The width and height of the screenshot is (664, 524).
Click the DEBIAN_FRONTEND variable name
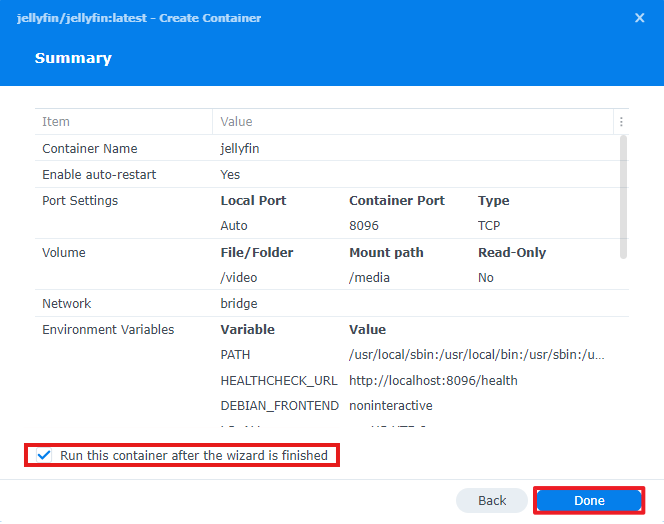(x=279, y=406)
